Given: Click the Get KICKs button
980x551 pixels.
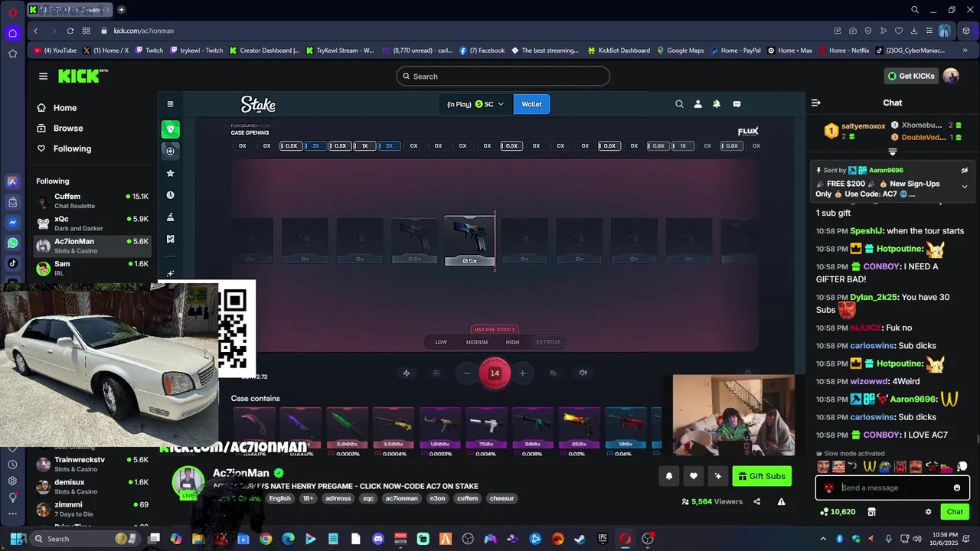Looking at the screenshot, I should [x=911, y=76].
